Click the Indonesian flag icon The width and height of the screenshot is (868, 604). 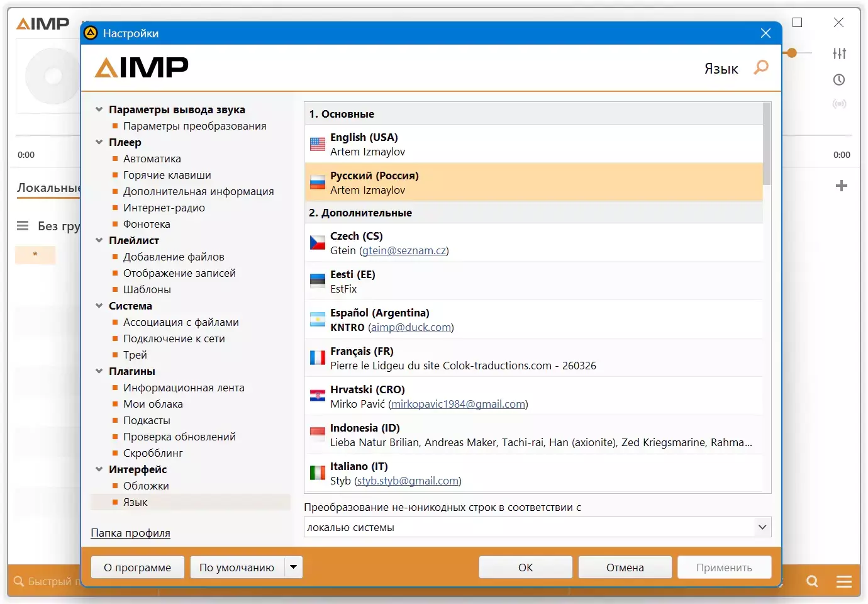pos(318,435)
